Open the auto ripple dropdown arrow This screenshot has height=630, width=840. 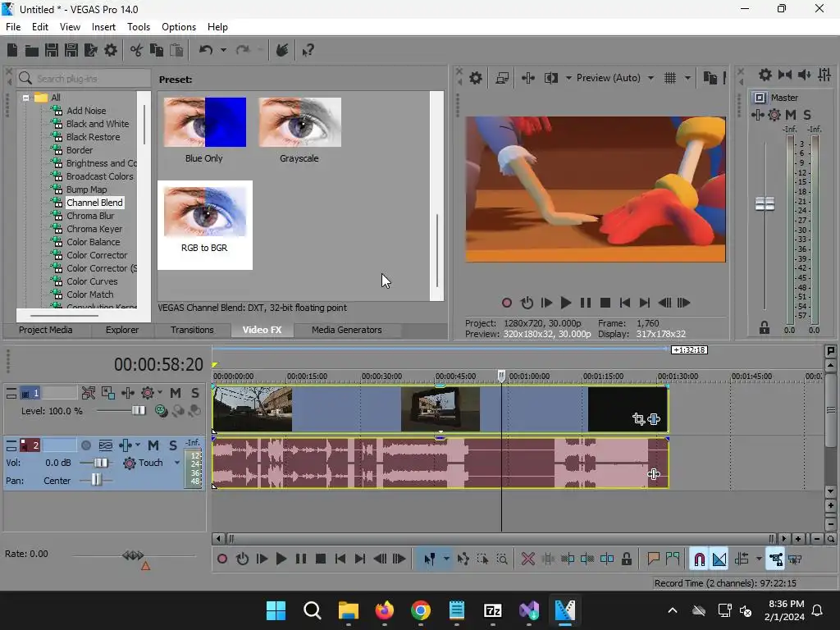(759, 559)
